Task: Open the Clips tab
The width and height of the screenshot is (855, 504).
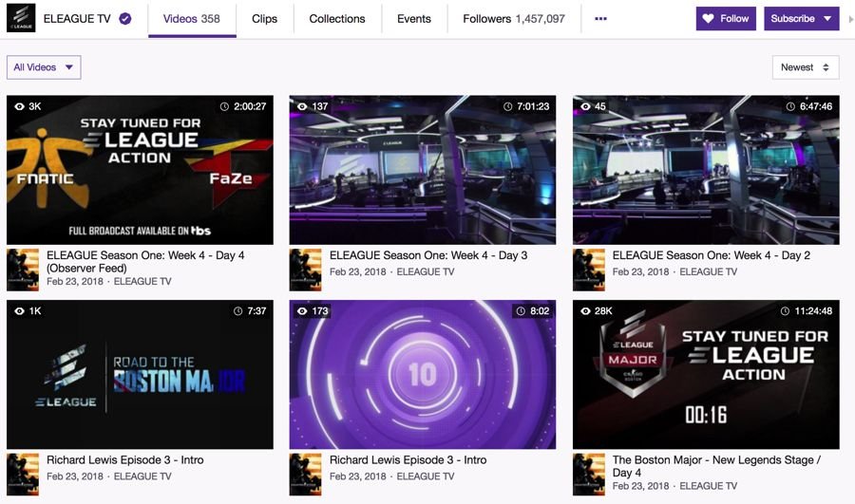Action: [x=264, y=19]
